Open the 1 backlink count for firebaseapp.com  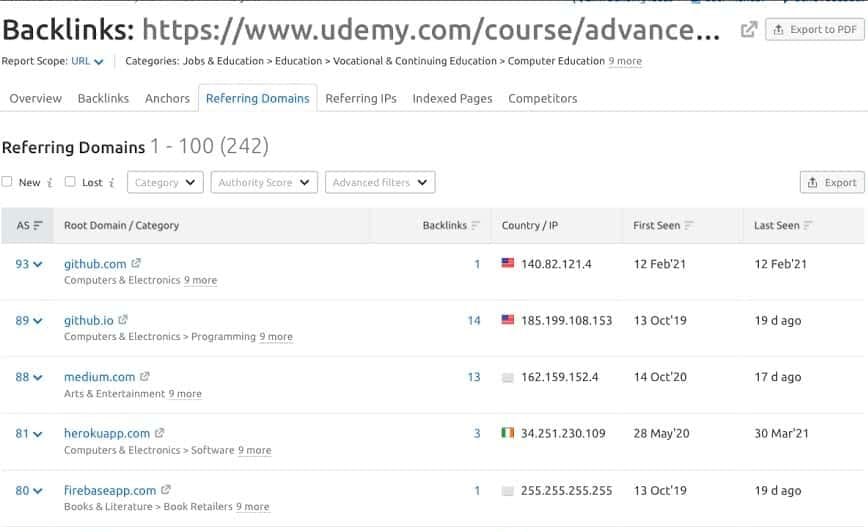(x=477, y=490)
